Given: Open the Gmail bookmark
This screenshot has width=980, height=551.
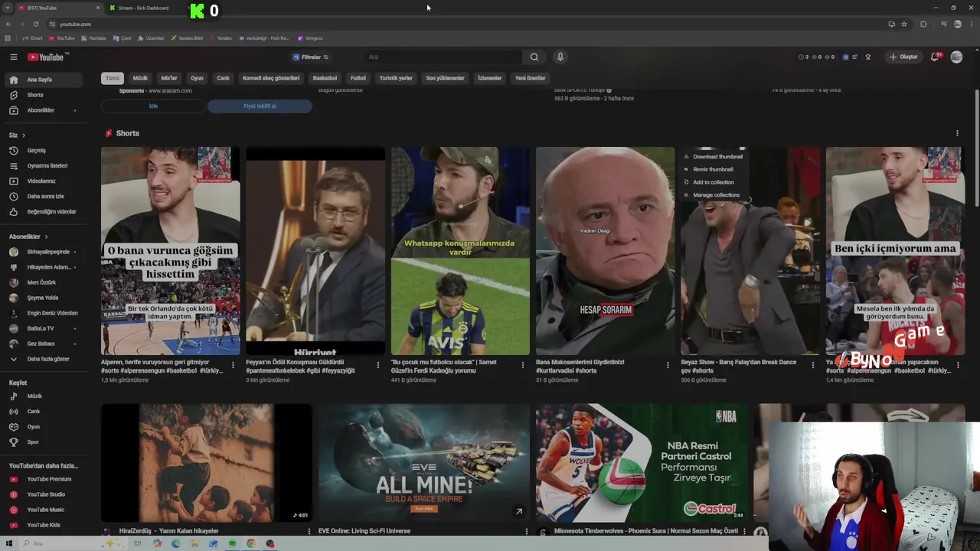Looking at the screenshot, I should [32, 37].
